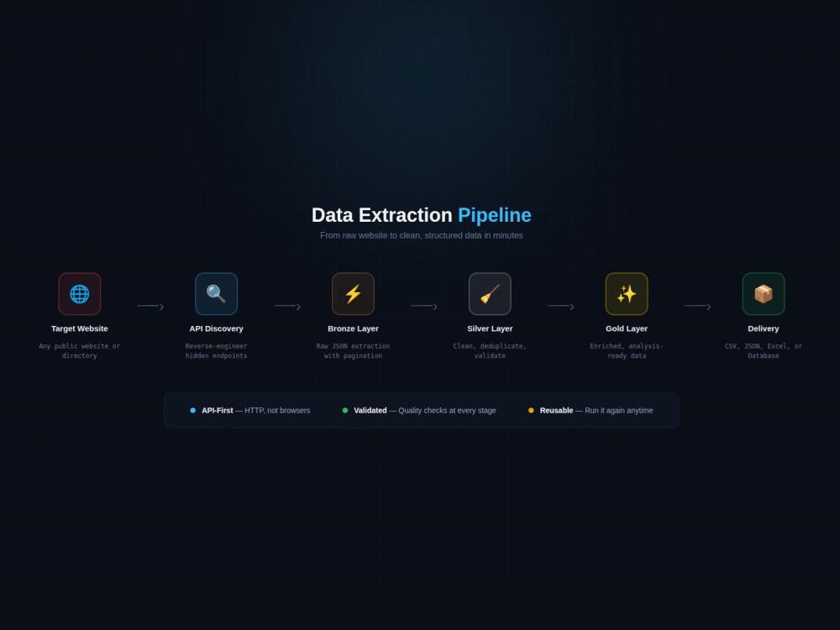
Task: Click 'Raw JSON extraction with pagination' text
Action: [x=353, y=351]
